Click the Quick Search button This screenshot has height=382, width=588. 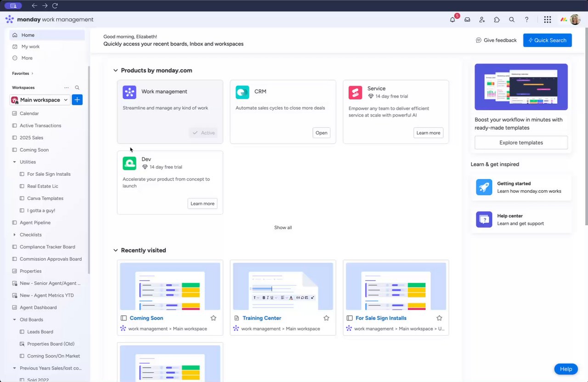(548, 40)
